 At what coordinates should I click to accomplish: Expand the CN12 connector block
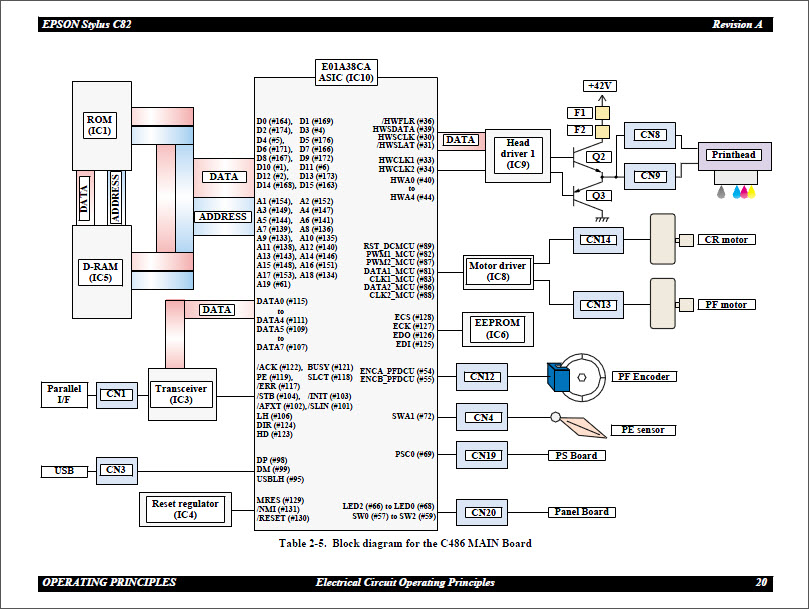click(482, 377)
